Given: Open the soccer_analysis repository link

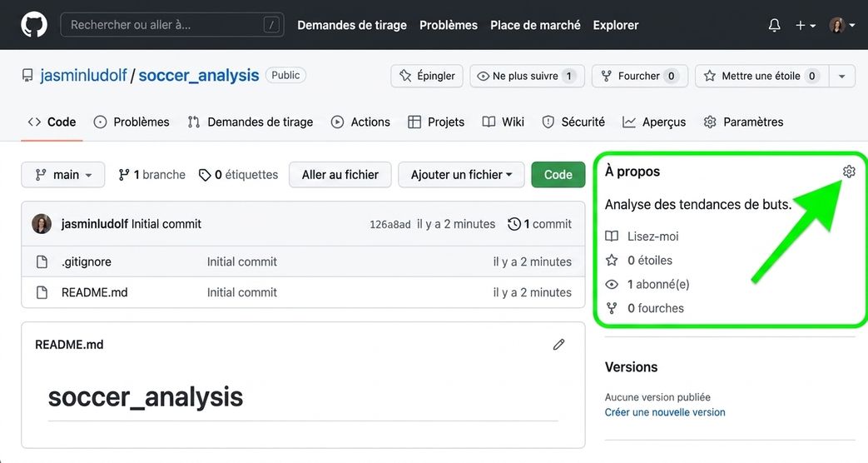Looking at the screenshot, I should click(199, 75).
